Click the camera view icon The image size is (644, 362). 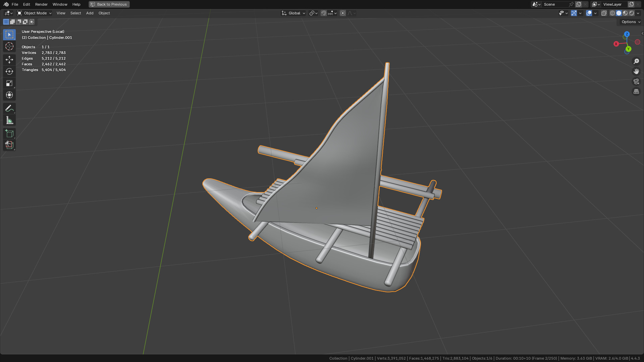pyautogui.click(x=636, y=81)
